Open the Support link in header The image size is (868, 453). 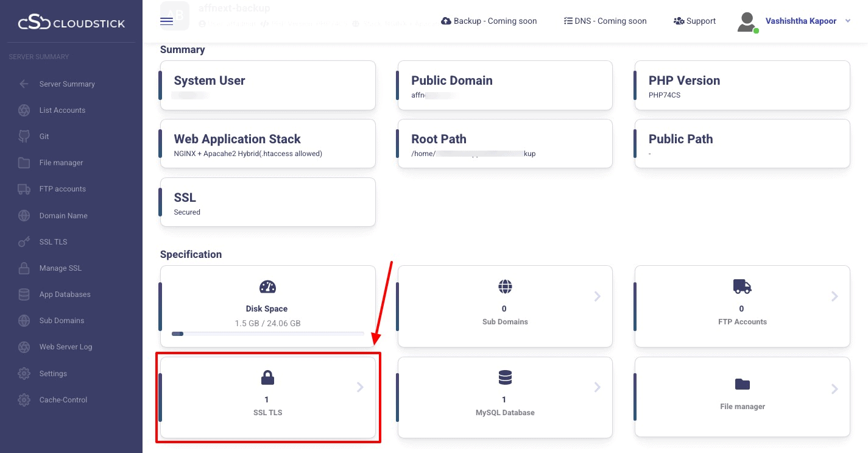[694, 21]
